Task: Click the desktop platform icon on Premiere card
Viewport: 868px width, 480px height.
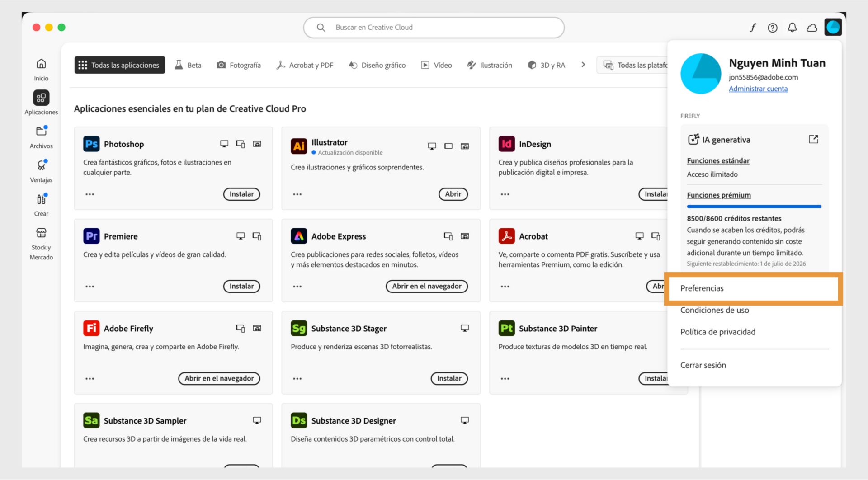Action: (x=241, y=236)
